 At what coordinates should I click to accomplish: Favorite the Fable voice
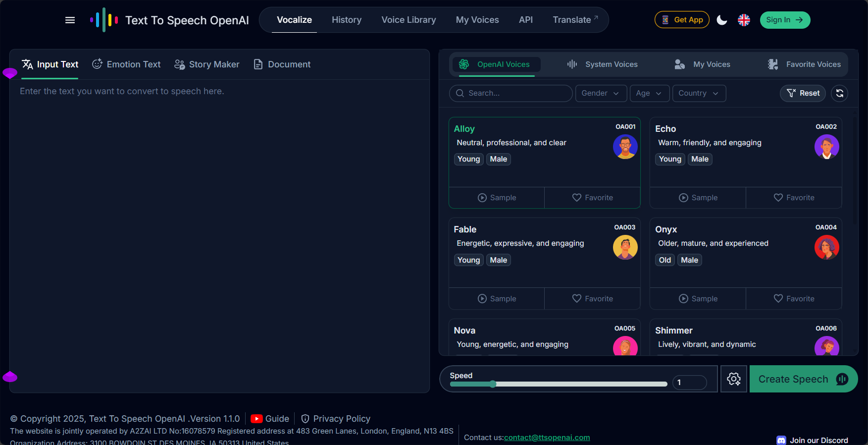(592, 299)
